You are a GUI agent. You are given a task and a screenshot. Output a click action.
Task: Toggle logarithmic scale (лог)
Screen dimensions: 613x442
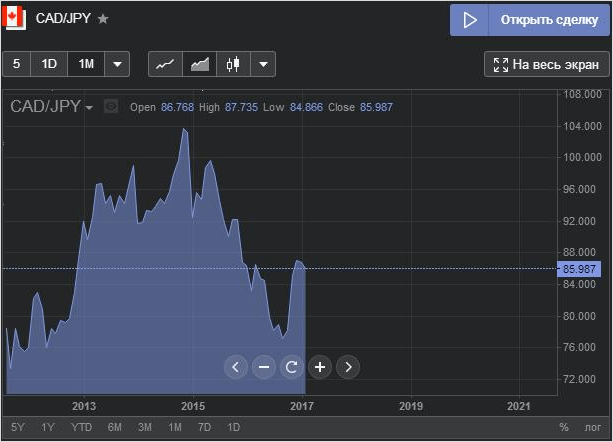pos(593,428)
